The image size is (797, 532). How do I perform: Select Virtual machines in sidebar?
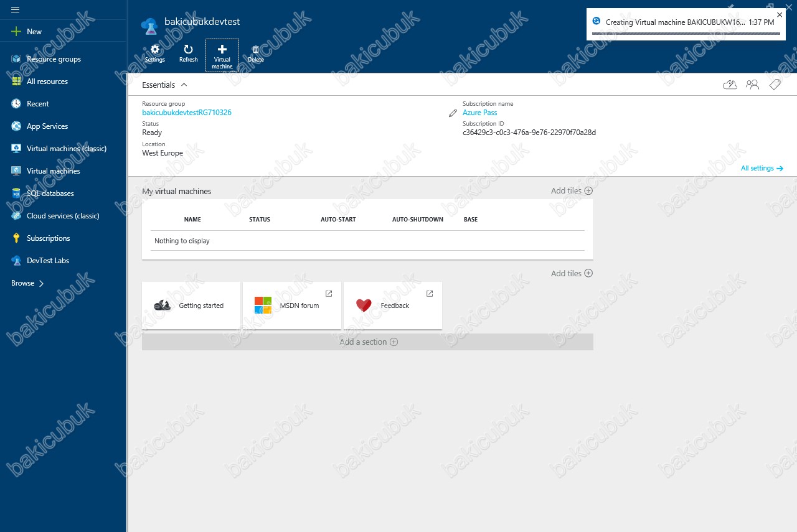tap(54, 171)
